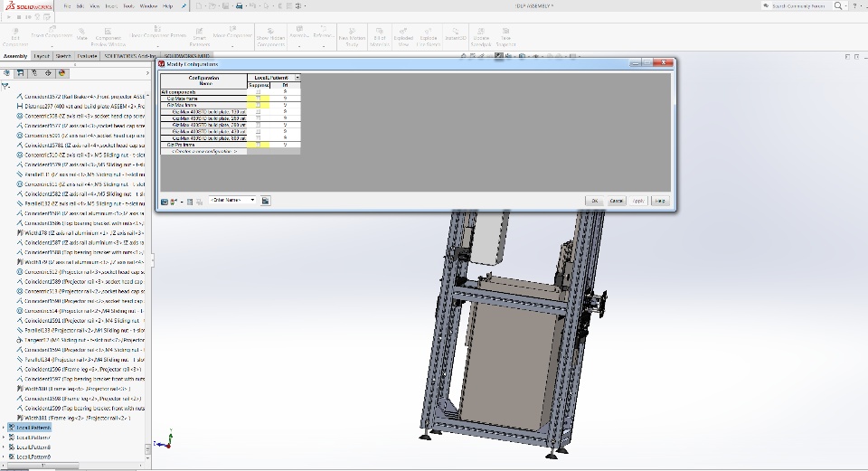Click the Update Speedpak tool

481,38
